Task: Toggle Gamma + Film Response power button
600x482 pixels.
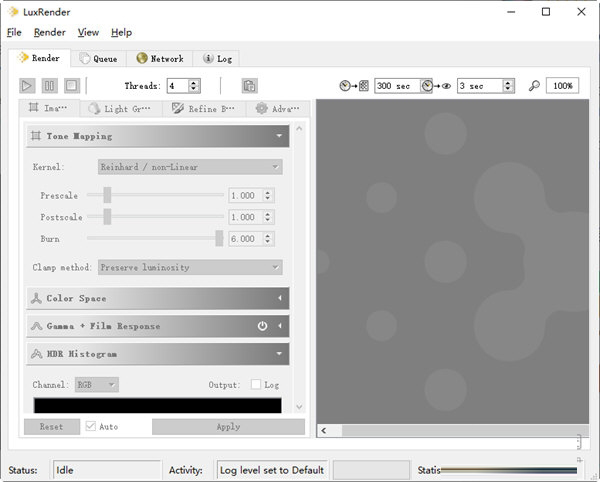Action: point(262,326)
